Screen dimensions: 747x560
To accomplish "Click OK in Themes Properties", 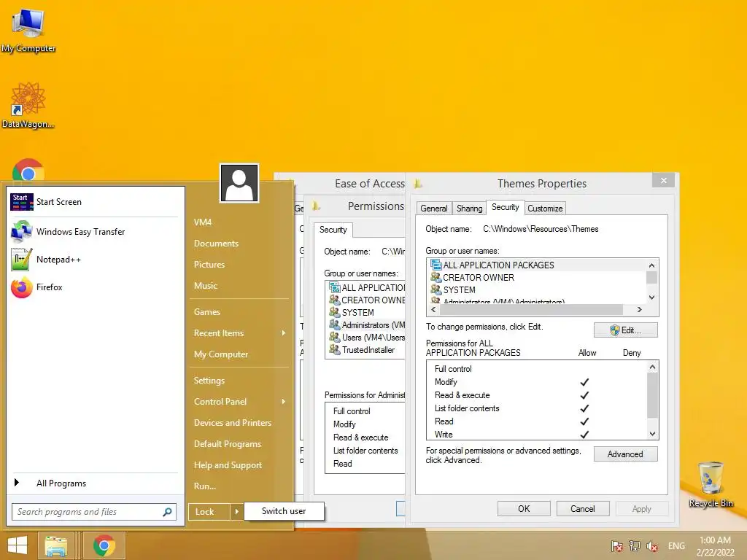I will point(524,508).
